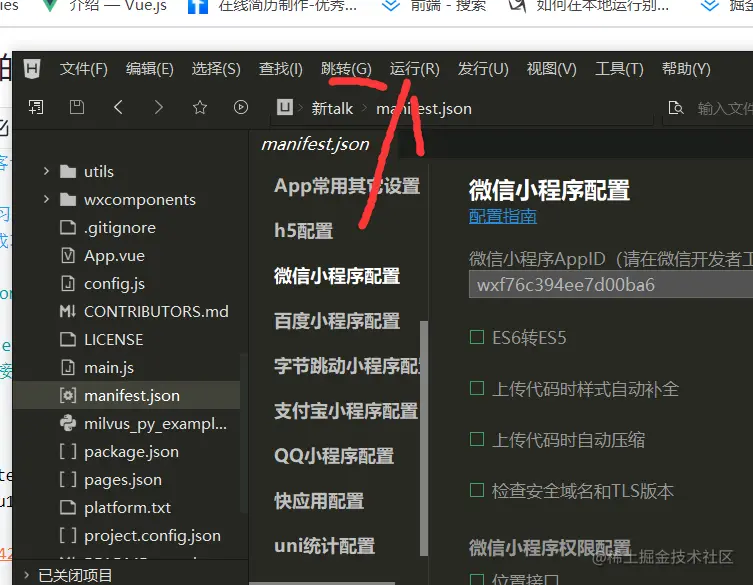This screenshot has height=585, width=753.
Task: Click 新talk in the breadcrumb
Action: point(332,109)
